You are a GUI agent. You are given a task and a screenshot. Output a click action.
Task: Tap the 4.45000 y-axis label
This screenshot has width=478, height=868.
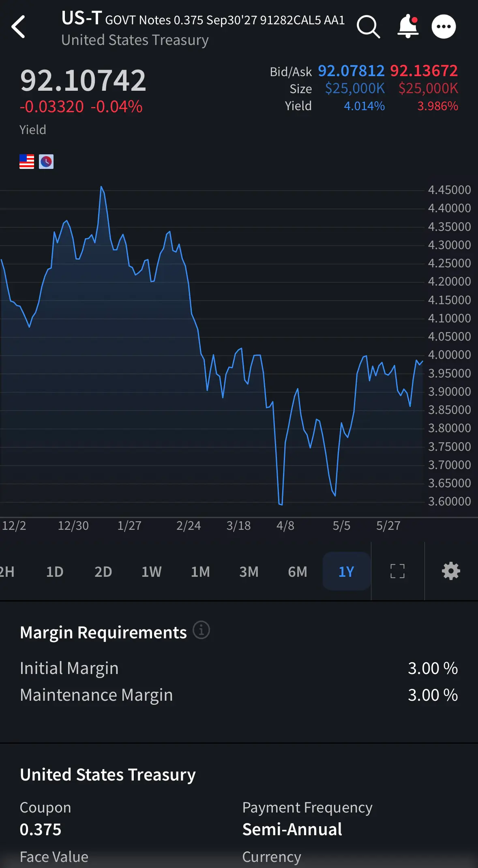point(449,190)
